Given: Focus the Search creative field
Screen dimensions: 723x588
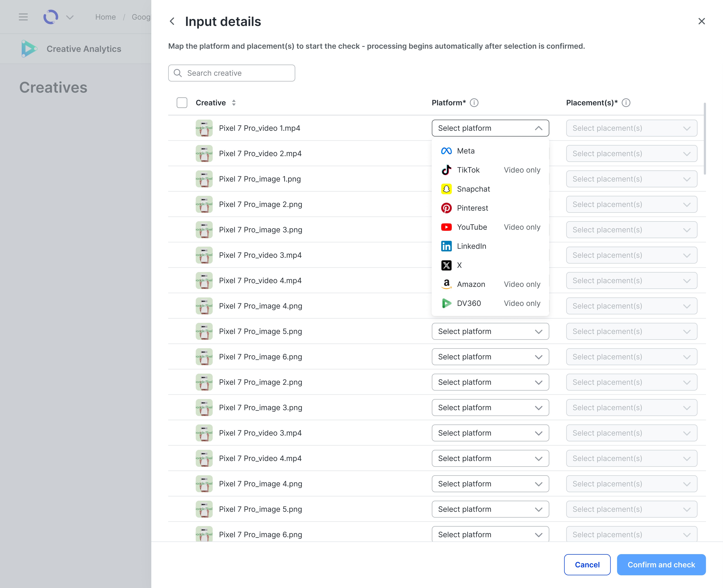Looking at the screenshot, I should (x=232, y=73).
